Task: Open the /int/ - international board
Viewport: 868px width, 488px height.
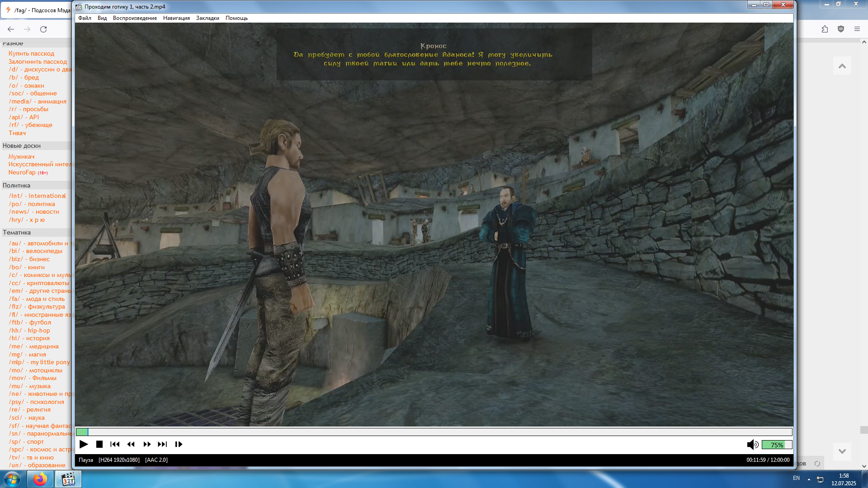Action: point(38,196)
